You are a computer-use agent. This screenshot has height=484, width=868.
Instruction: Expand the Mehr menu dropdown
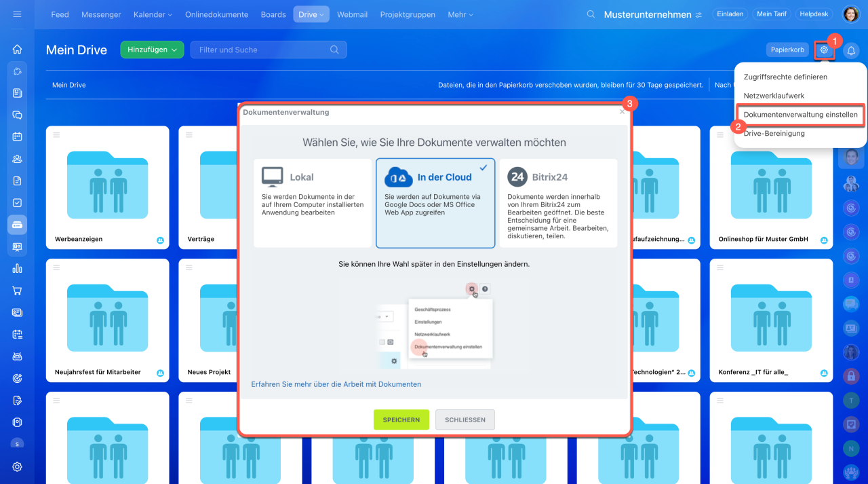click(460, 14)
